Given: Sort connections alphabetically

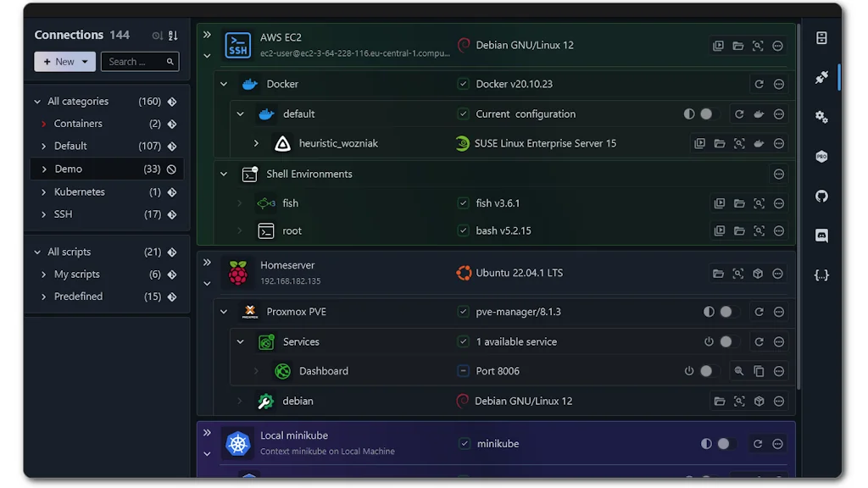Looking at the screenshot, I should (173, 36).
